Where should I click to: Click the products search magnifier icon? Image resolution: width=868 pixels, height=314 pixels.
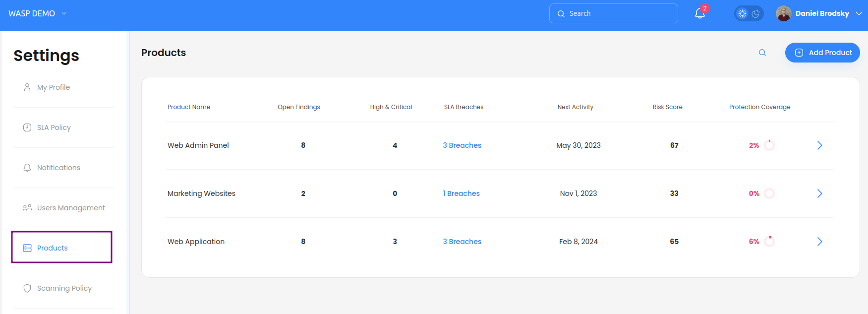[x=762, y=53]
